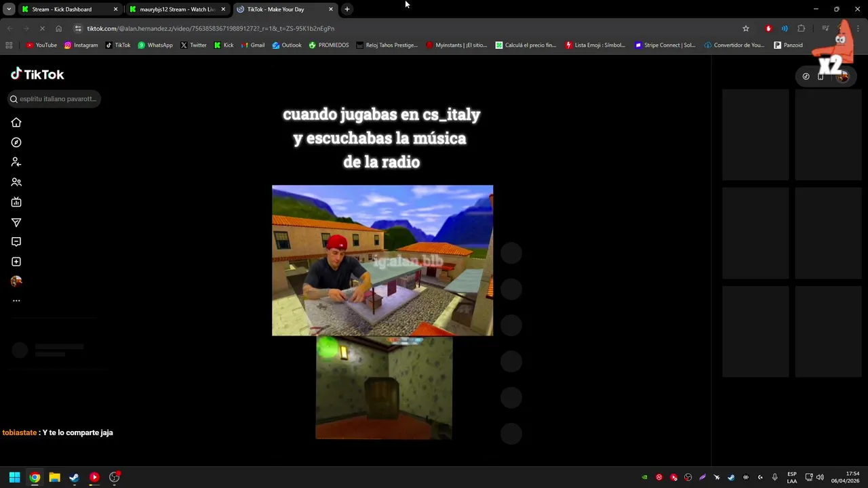Close the TikTok tab
868x488 pixels.
tap(331, 9)
